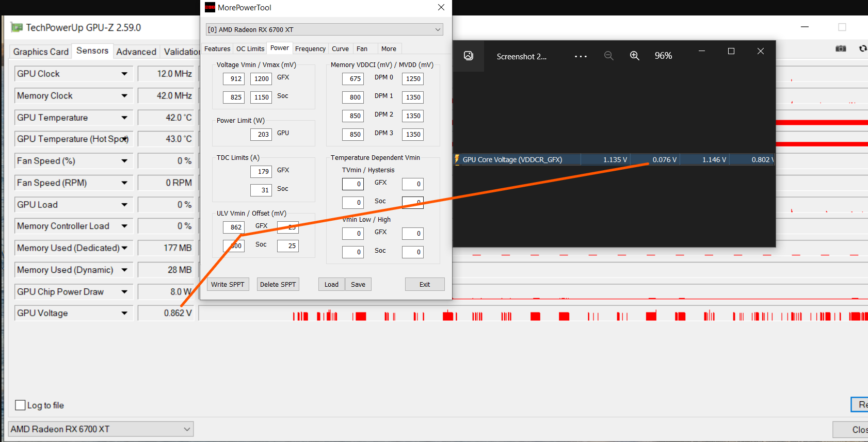Open the three-dots menu in Screenshot viewer
The height and width of the screenshot is (442, 868).
(x=581, y=56)
